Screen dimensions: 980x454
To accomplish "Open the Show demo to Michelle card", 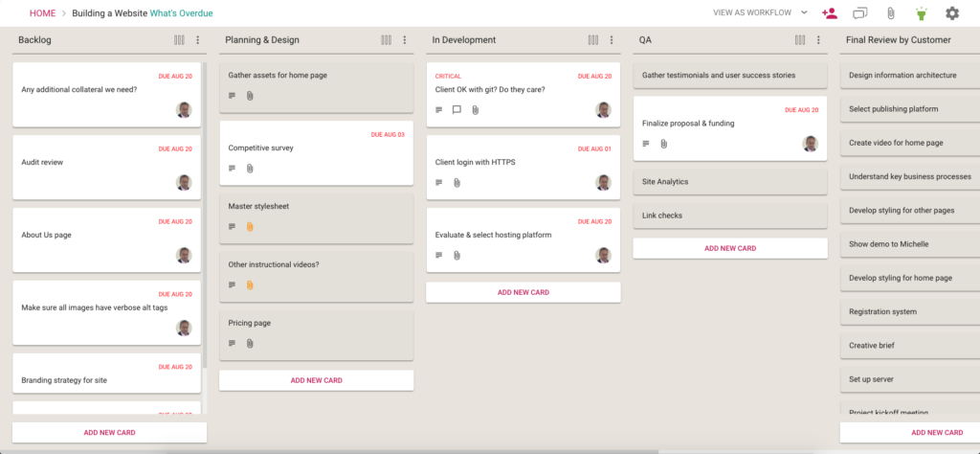I will pos(910,244).
